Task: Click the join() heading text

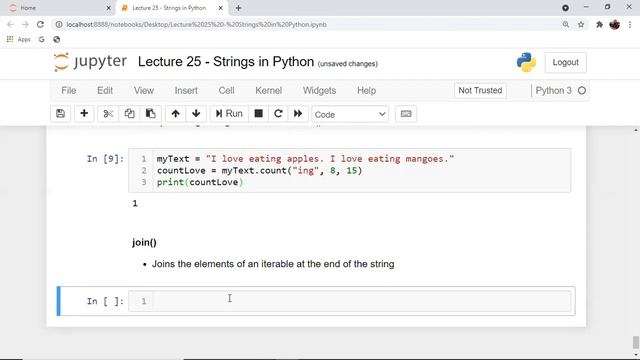Action: coord(144,242)
